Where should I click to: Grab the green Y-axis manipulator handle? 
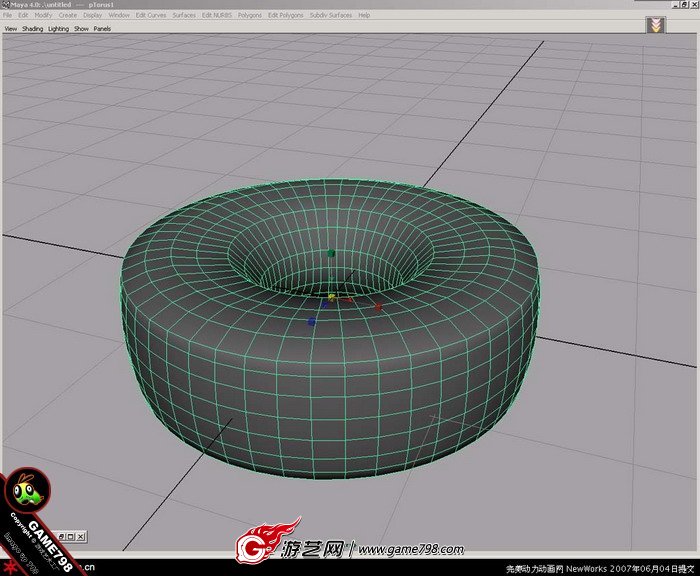pos(332,254)
